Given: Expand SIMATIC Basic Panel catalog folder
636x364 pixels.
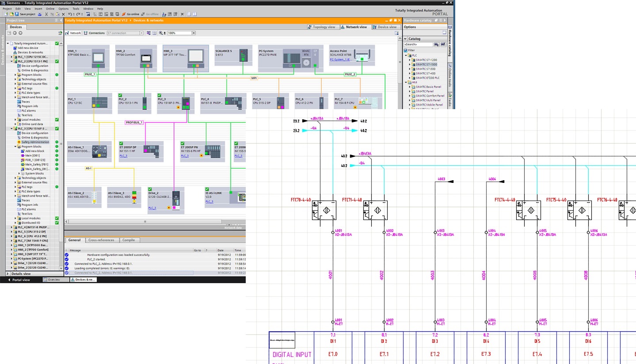Looking at the screenshot, I should [410, 87].
